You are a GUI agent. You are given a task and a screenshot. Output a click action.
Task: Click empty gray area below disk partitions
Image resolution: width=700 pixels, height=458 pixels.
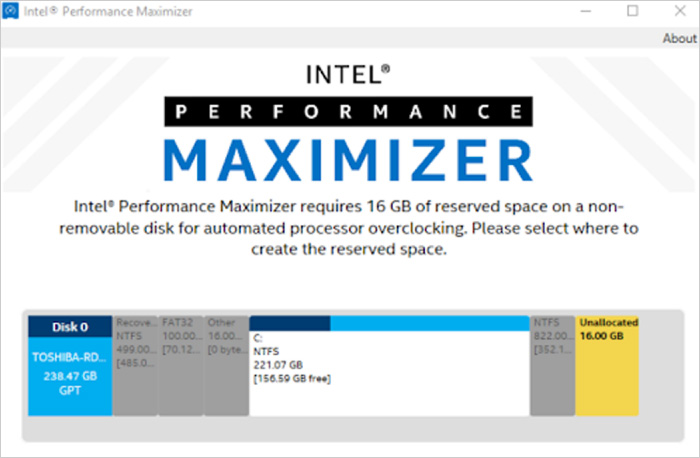pyautogui.click(x=350, y=430)
